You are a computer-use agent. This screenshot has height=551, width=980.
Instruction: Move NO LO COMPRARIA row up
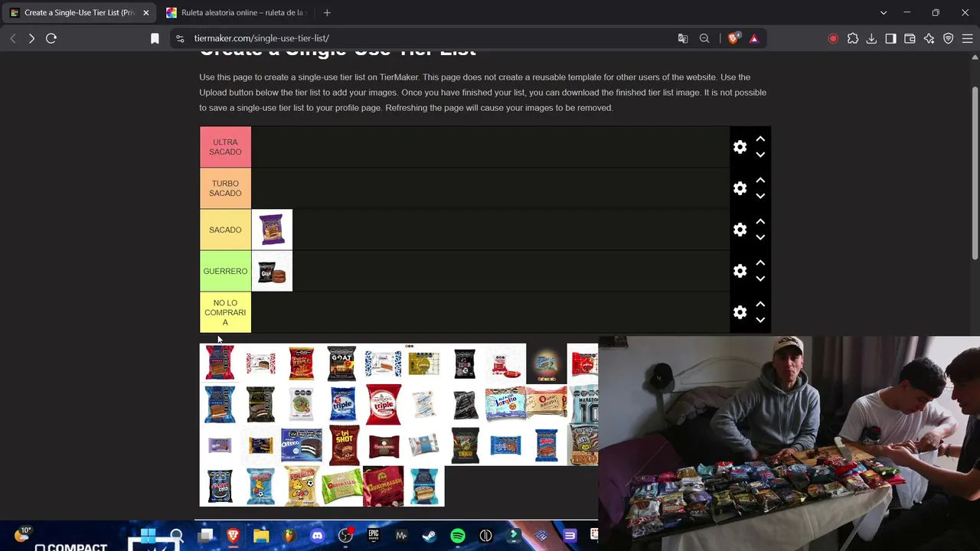pos(760,305)
